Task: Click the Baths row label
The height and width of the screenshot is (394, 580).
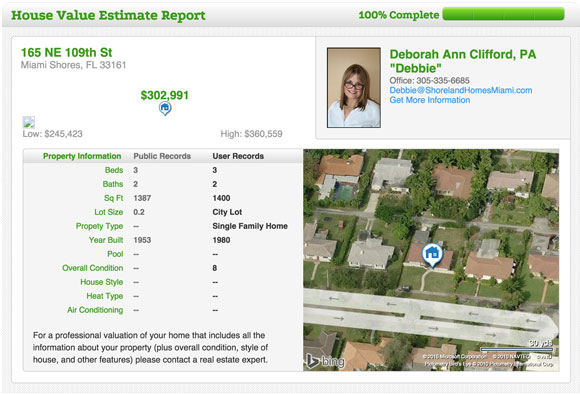Action: (x=113, y=184)
